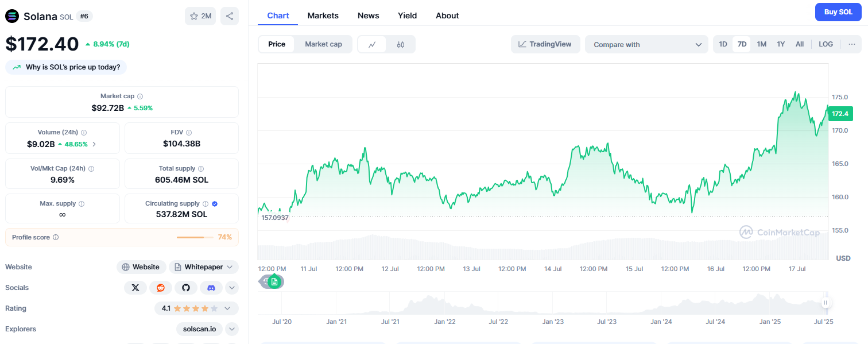
Task: Click the 605.46M SOL total supply
Action: [x=181, y=180]
